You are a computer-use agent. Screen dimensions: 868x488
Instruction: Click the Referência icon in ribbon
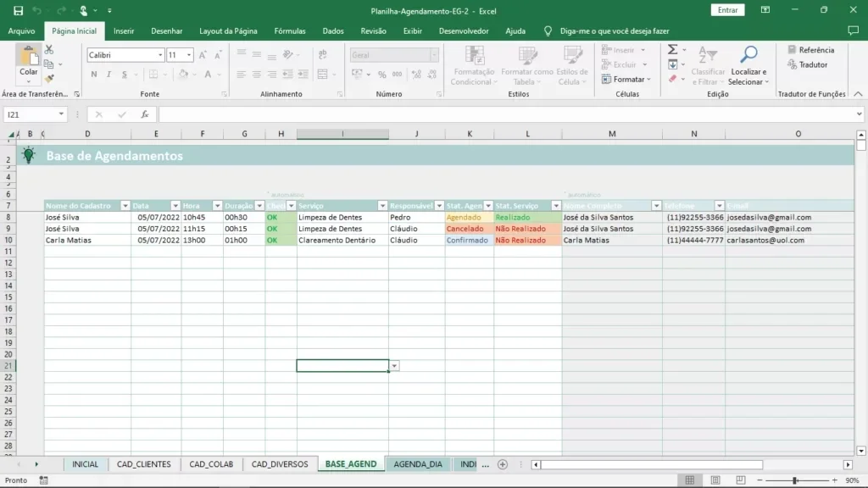pos(793,50)
